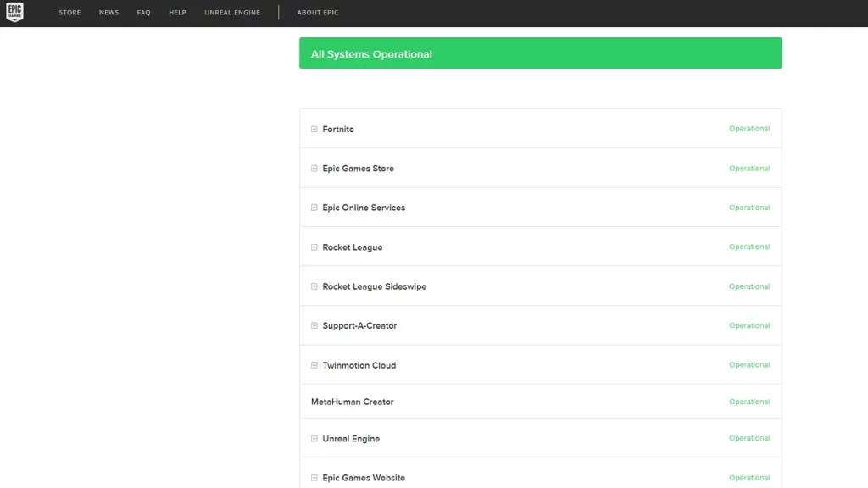Image resolution: width=868 pixels, height=488 pixels.
Task: Click the Rocket League label
Action: [353, 247]
